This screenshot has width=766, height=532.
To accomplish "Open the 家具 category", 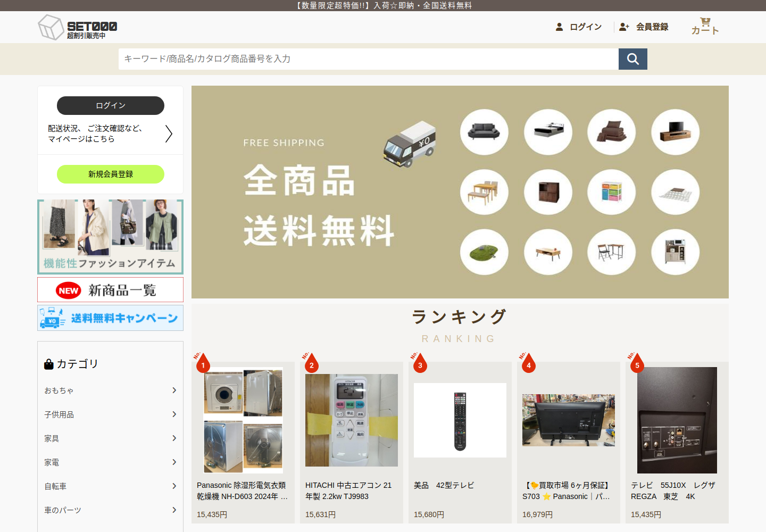I will click(x=110, y=438).
